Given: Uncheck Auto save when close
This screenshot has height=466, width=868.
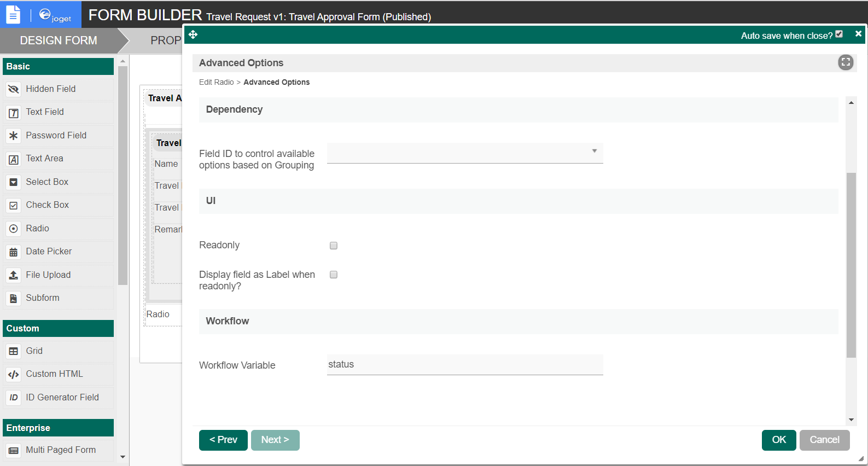Looking at the screenshot, I should pyautogui.click(x=839, y=34).
